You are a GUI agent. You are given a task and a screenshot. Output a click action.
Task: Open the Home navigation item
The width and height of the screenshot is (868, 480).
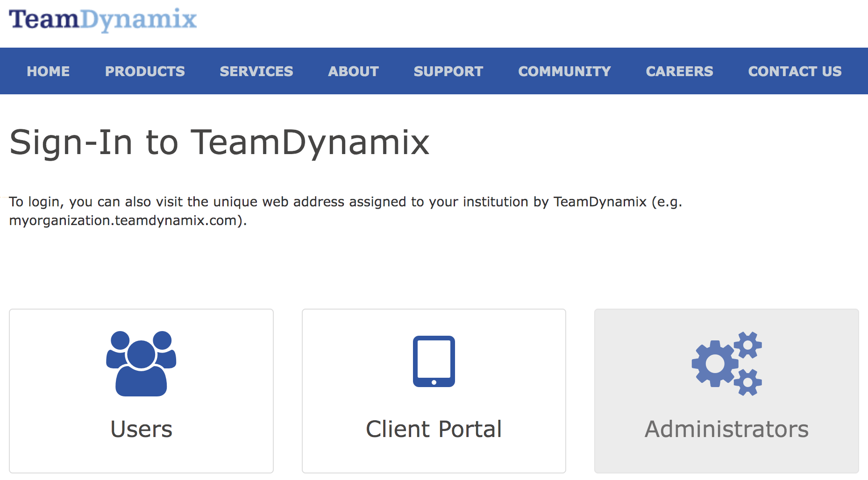point(48,71)
